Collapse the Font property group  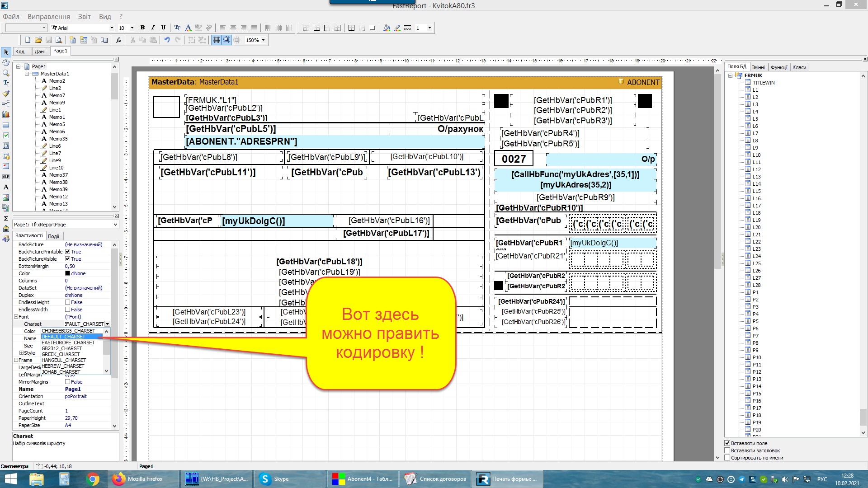pyautogui.click(x=16, y=317)
